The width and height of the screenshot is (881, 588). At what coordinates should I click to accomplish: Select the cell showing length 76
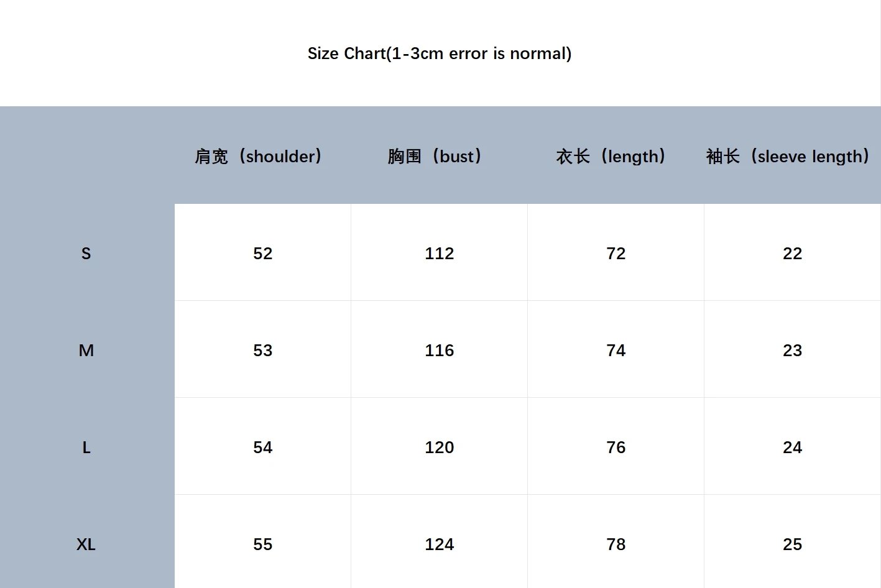pyautogui.click(x=616, y=446)
